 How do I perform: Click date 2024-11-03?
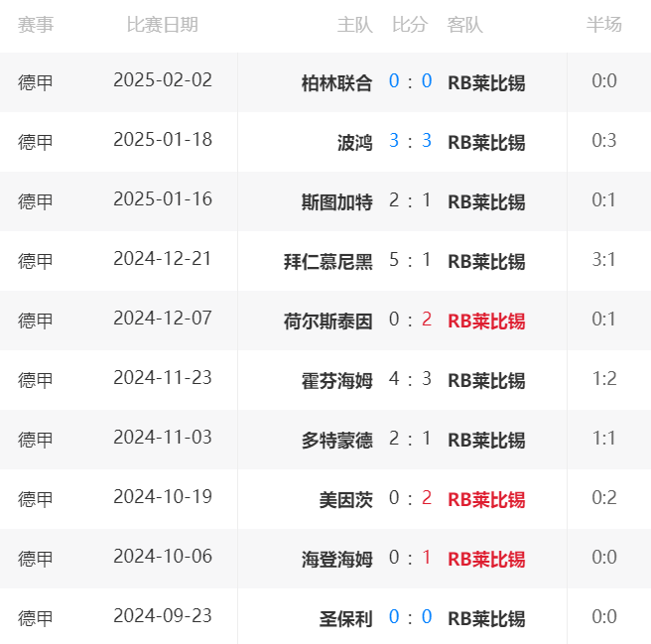[163, 438]
